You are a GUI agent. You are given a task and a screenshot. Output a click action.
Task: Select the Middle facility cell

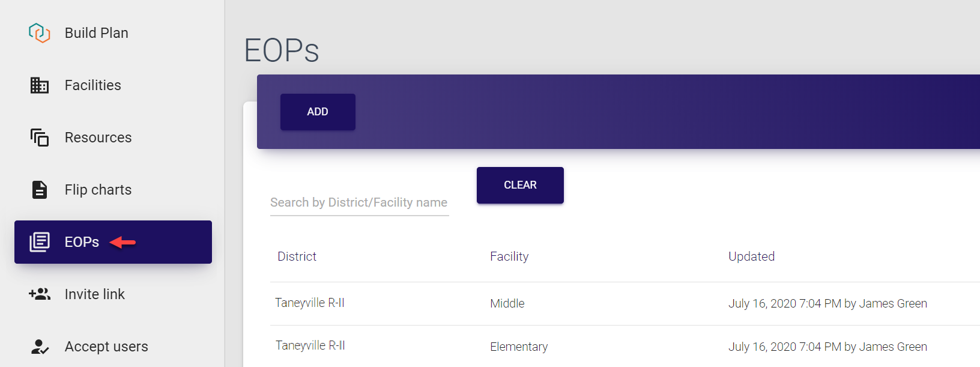tap(507, 303)
